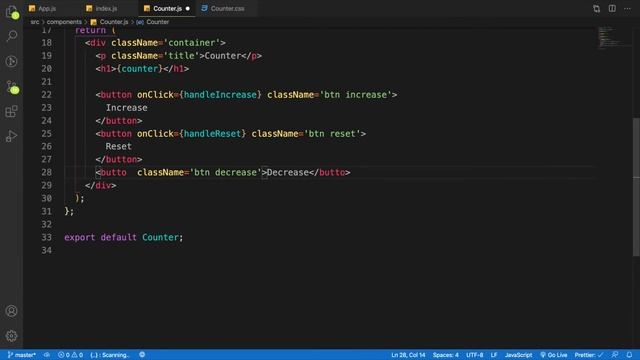Open notifications bell icon

pyautogui.click(x=629, y=355)
